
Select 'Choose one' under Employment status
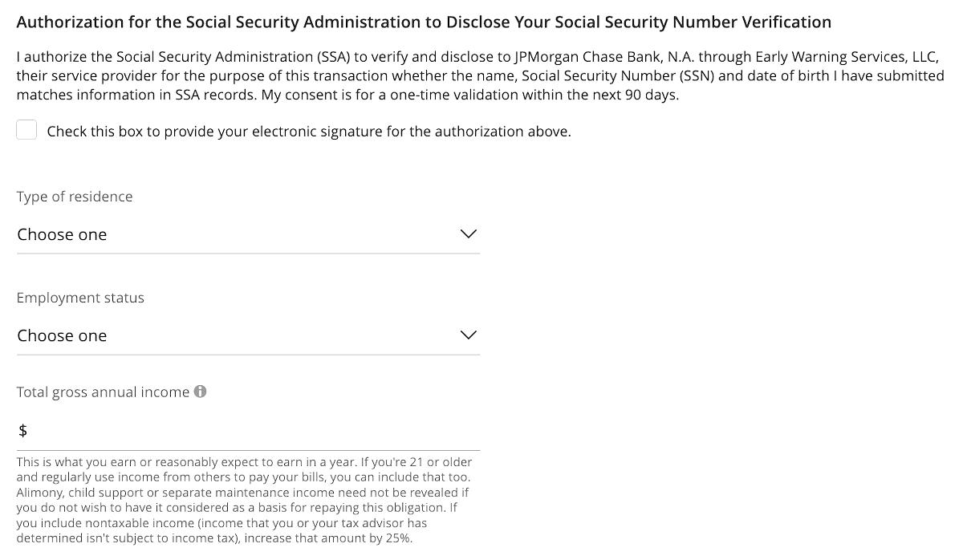pyautogui.click(x=62, y=335)
